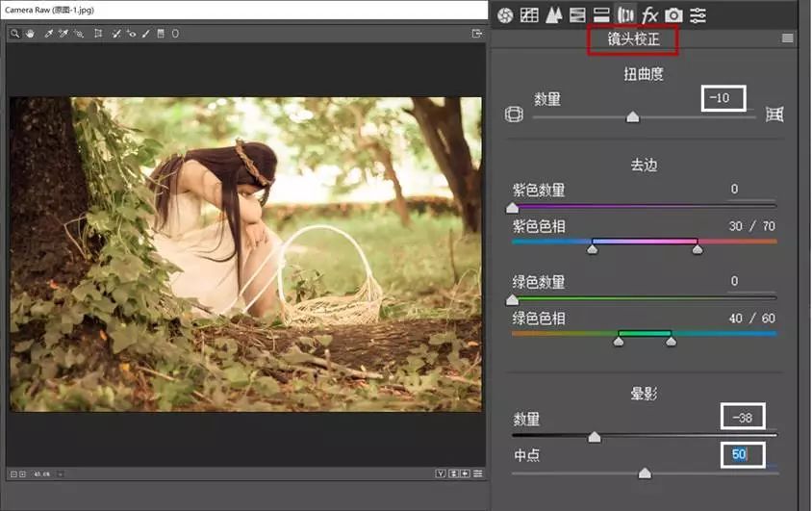Click the preview photo of the girl
Viewport: 812px width, 511px height.
(x=245, y=254)
